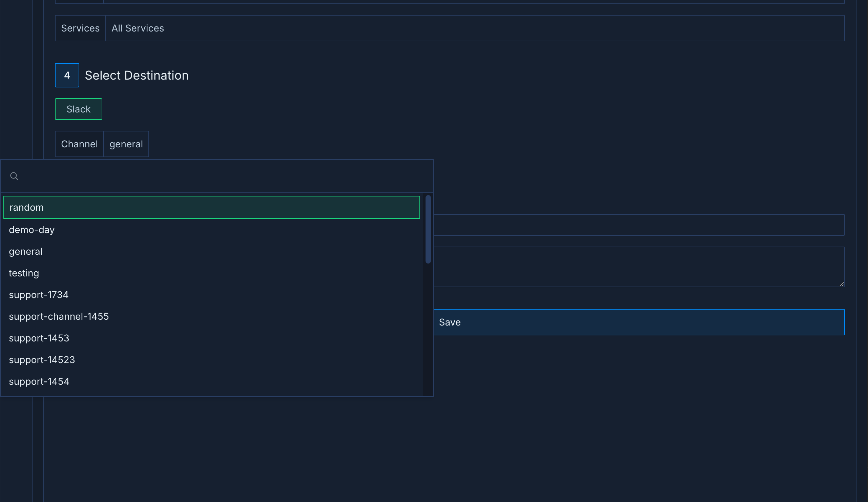
Task: Open the Channel general dropdown
Action: pos(126,144)
